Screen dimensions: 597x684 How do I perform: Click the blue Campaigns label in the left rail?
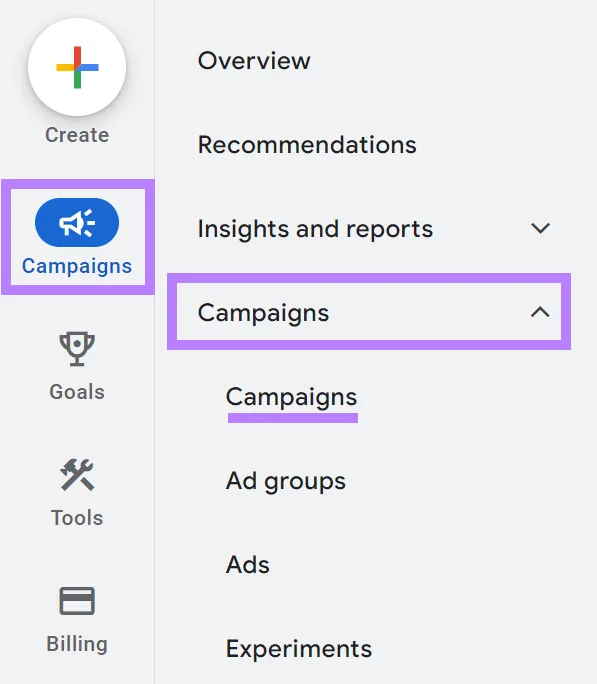pos(77,266)
